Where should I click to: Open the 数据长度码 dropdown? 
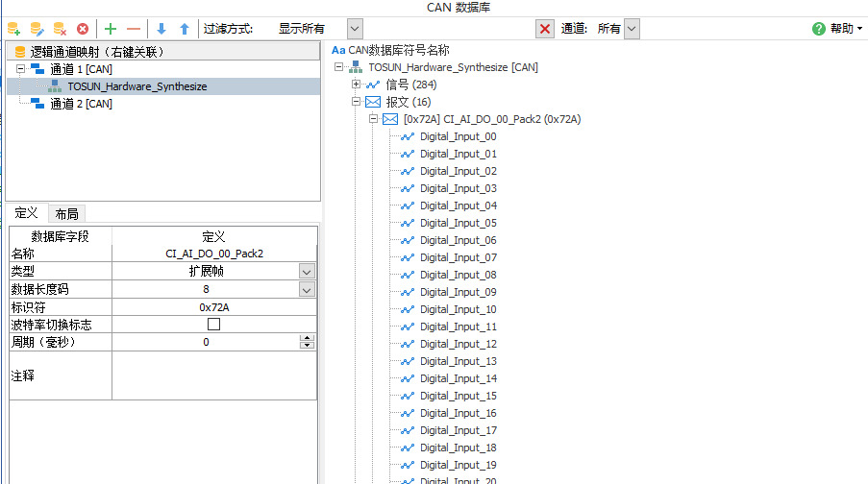pyautogui.click(x=307, y=289)
